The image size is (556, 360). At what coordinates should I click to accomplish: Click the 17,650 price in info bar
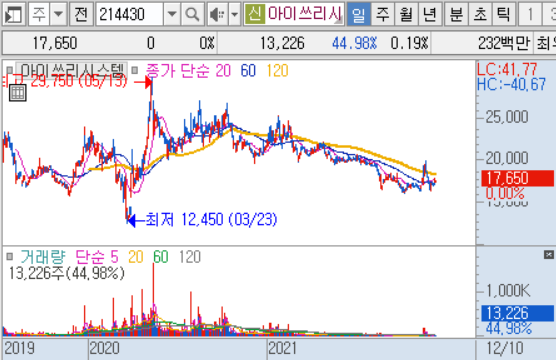(55, 43)
